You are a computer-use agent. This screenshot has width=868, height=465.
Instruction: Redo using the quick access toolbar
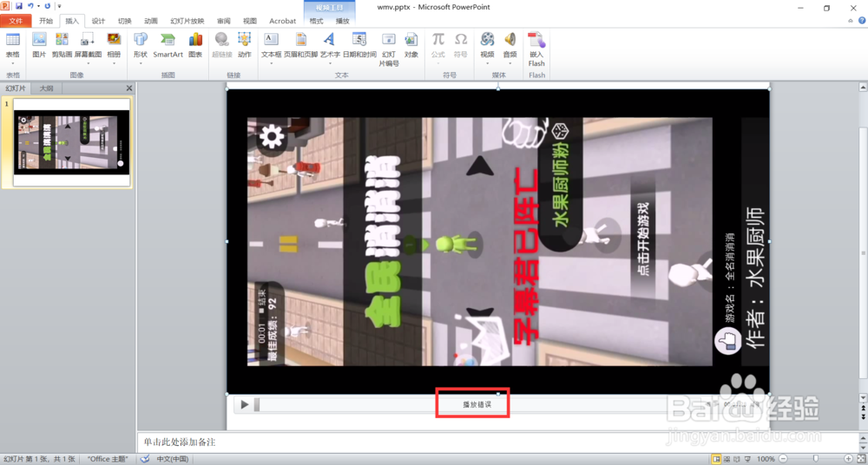point(47,6)
